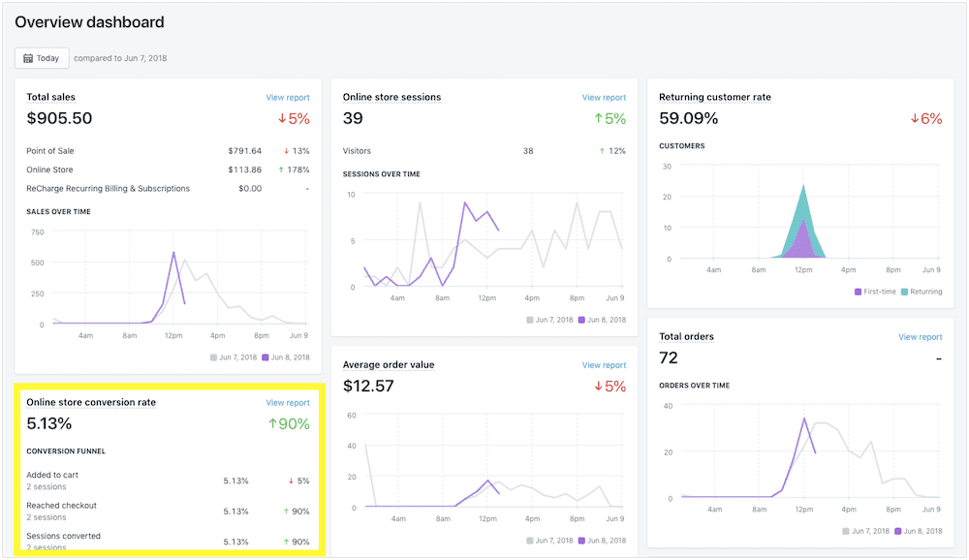Click red down arrow beside Total sales 5%
Image resolution: width=969 pixels, height=560 pixels.
(x=282, y=119)
